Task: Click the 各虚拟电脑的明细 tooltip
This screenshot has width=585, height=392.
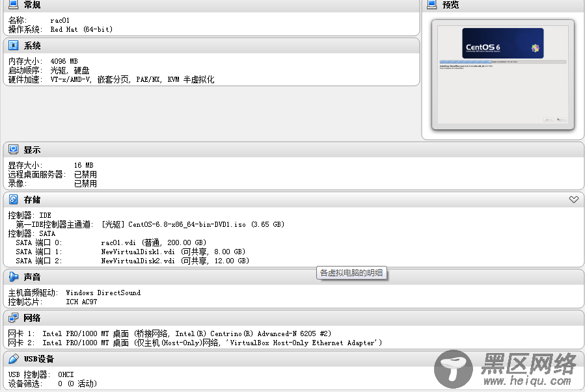Action: click(351, 273)
